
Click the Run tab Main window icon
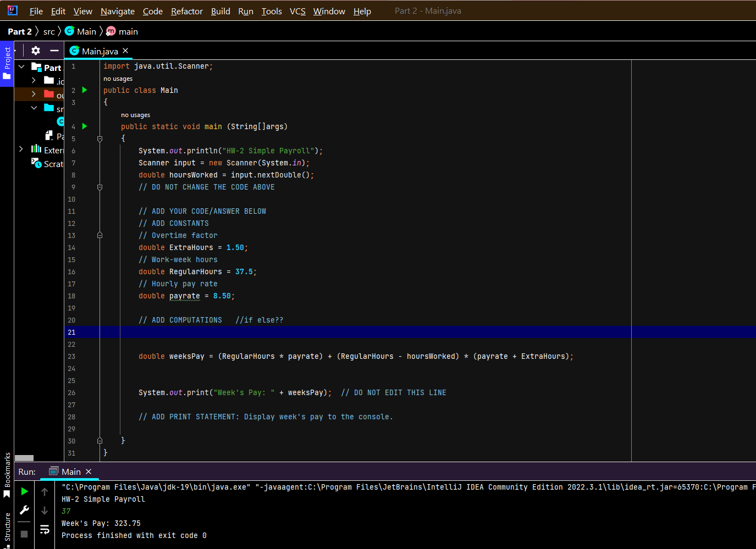pyautogui.click(x=54, y=471)
